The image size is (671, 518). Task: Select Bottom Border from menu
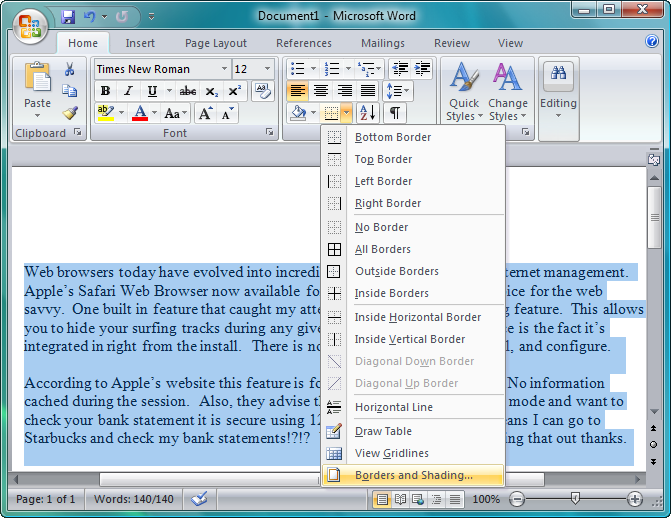point(413,137)
